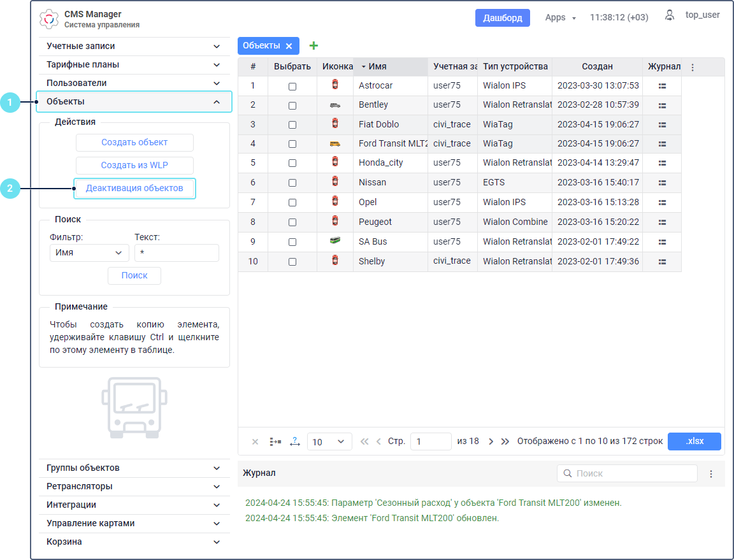
Task: Open the rows-per-page dropdown showing 10
Action: 329,442
